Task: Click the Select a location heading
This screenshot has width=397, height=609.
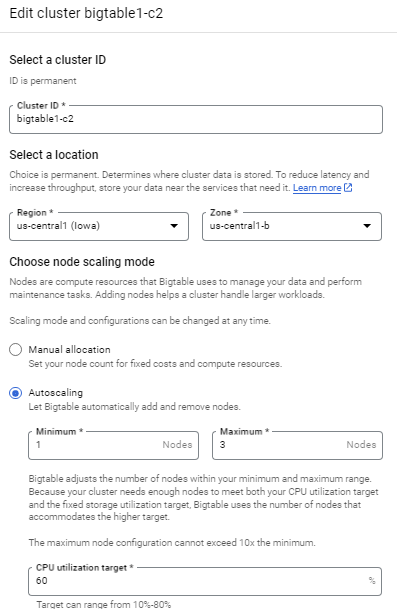Action: (54, 155)
